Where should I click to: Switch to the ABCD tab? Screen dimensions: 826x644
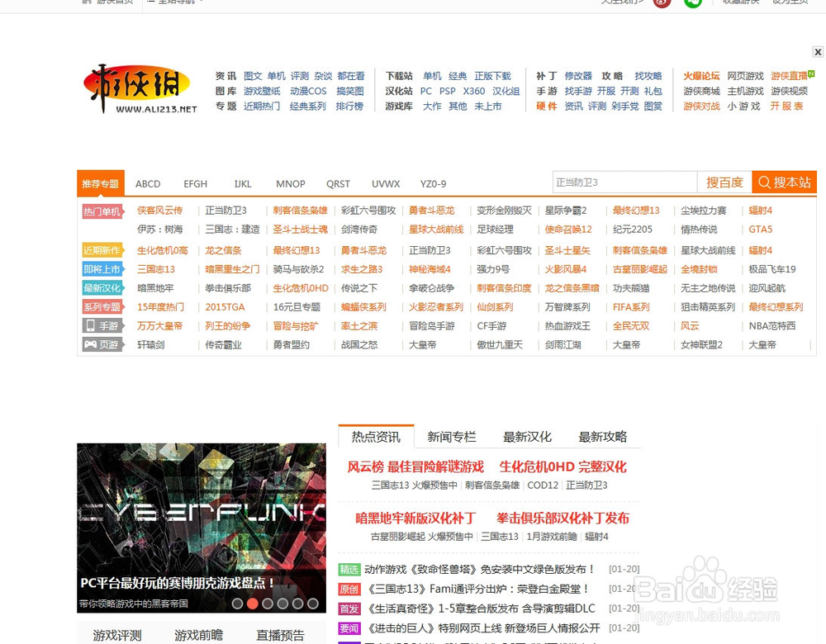148,184
